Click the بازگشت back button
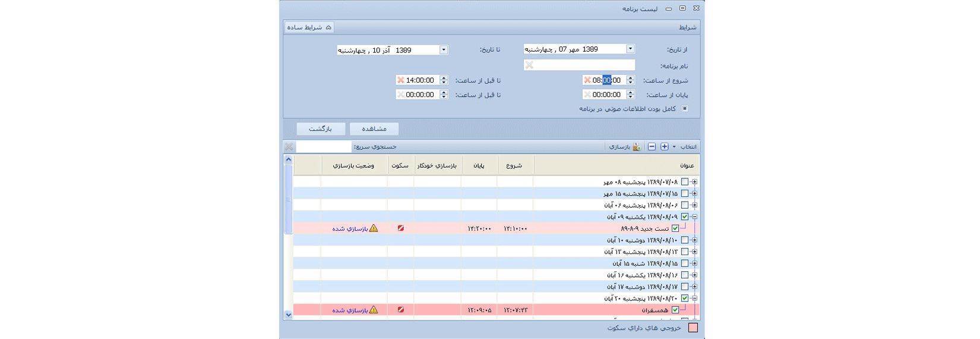Viewport: 980px width, 339px height. tap(320, 129)
